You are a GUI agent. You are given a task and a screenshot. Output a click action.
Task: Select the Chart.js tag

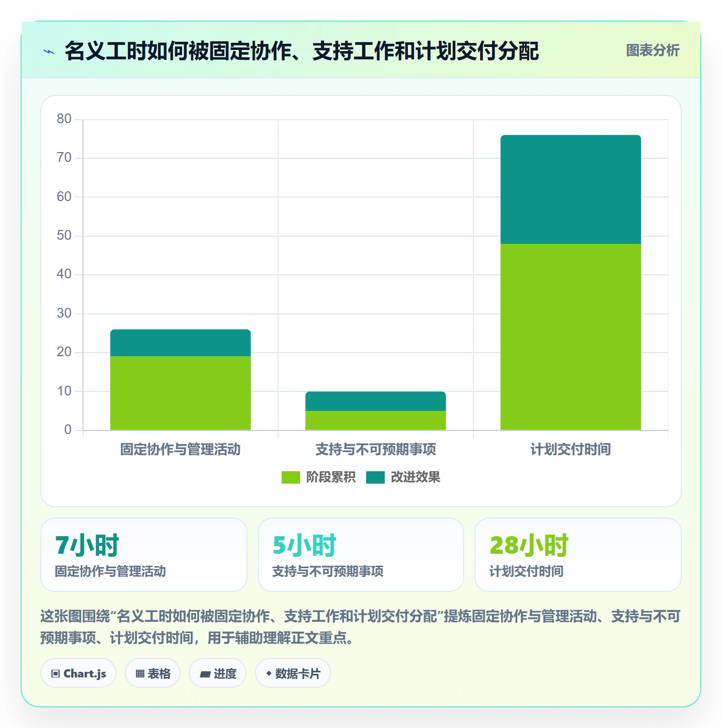(78, 673)
